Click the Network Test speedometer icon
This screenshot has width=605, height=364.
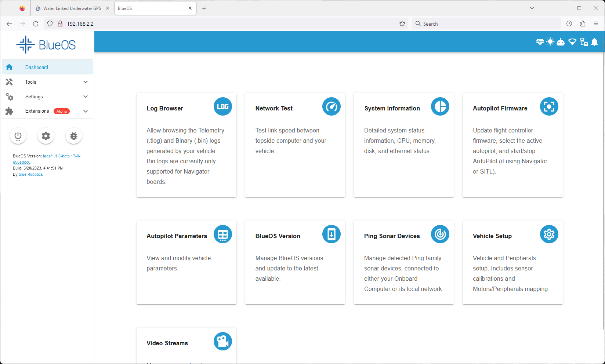tap(332, 106)
